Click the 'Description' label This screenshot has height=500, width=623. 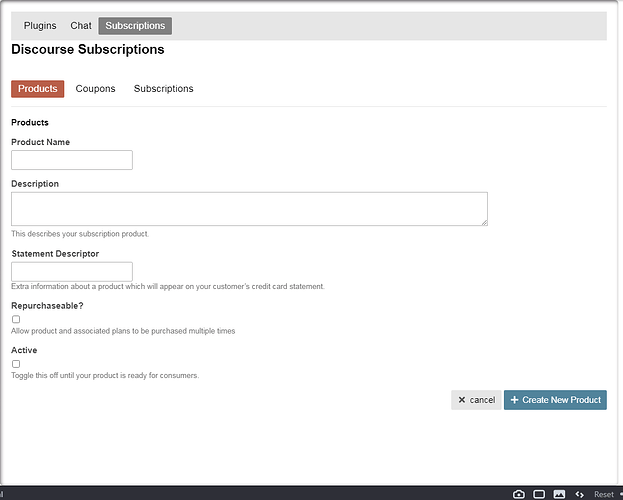coord(35,184)
